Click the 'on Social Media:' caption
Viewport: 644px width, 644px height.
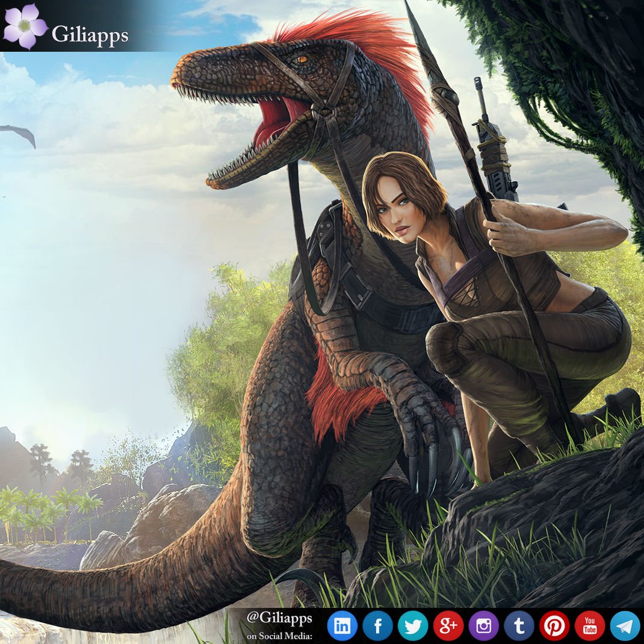coord(280,636)
